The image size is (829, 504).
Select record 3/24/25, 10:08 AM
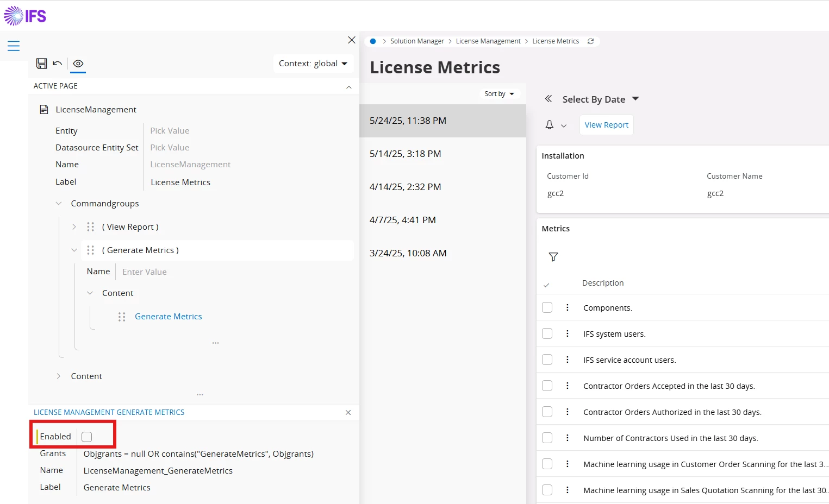[442, 253]
